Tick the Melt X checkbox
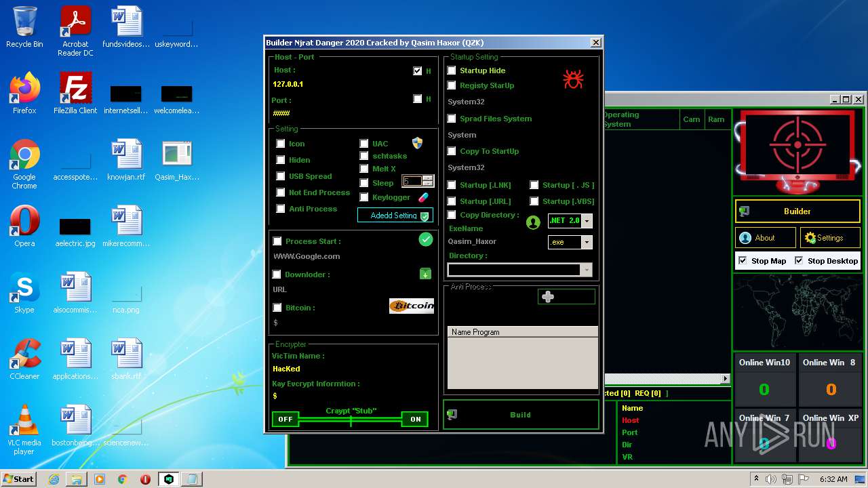Screen dimensions: 868x488 coord(363,169)
